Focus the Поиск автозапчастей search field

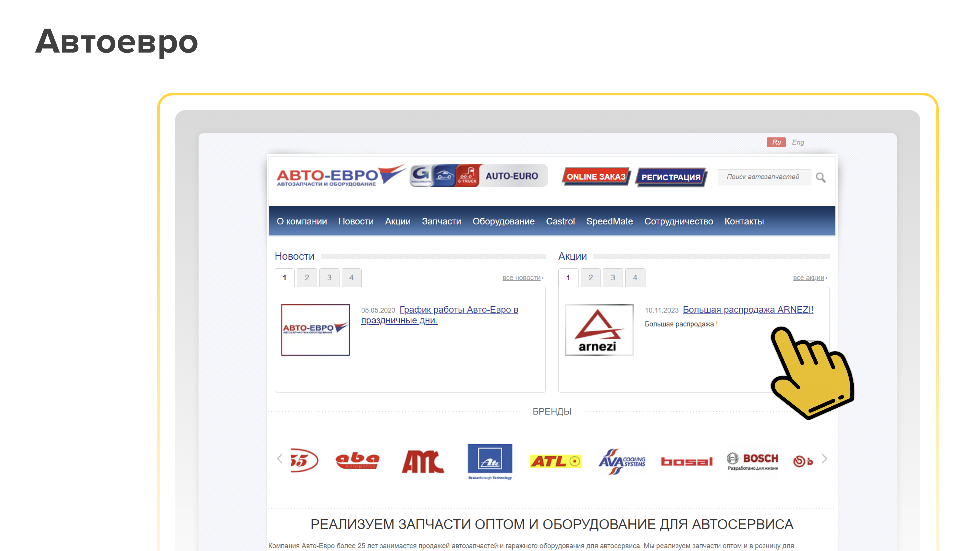764,177
